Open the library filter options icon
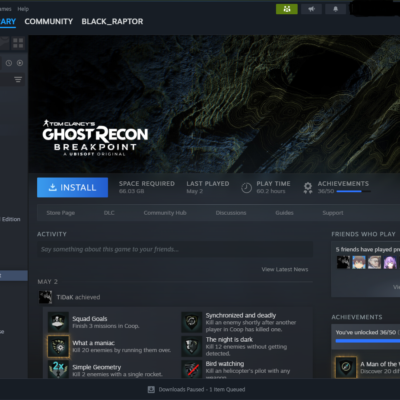 [x=18, y=79]
